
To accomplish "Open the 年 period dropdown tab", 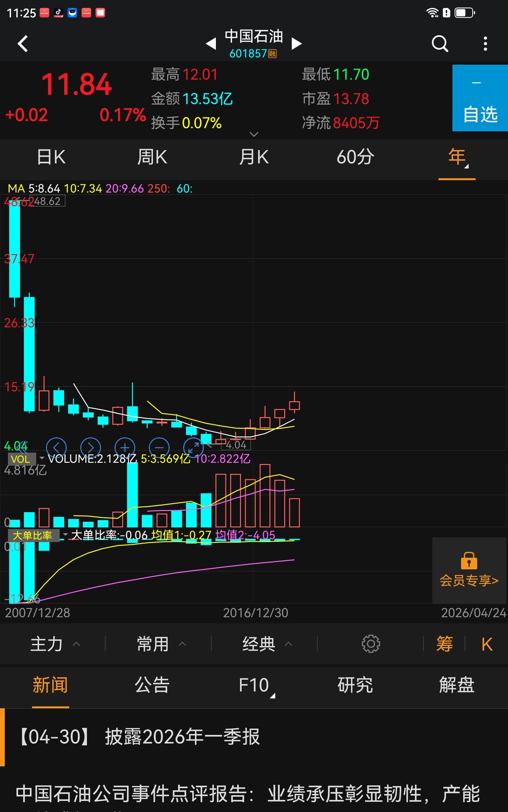I will tap(457, 158).
